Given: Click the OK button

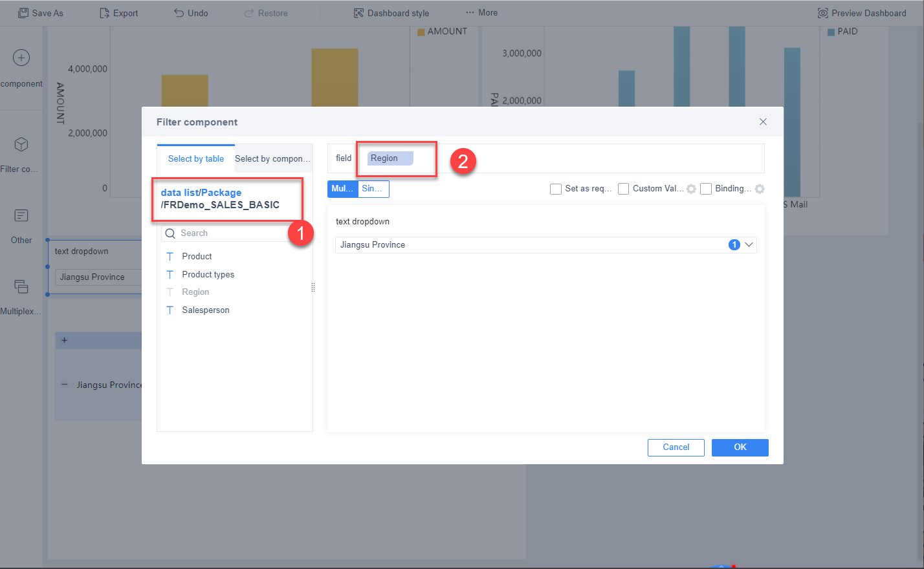Looking at the screenshot, I should 740,447.
